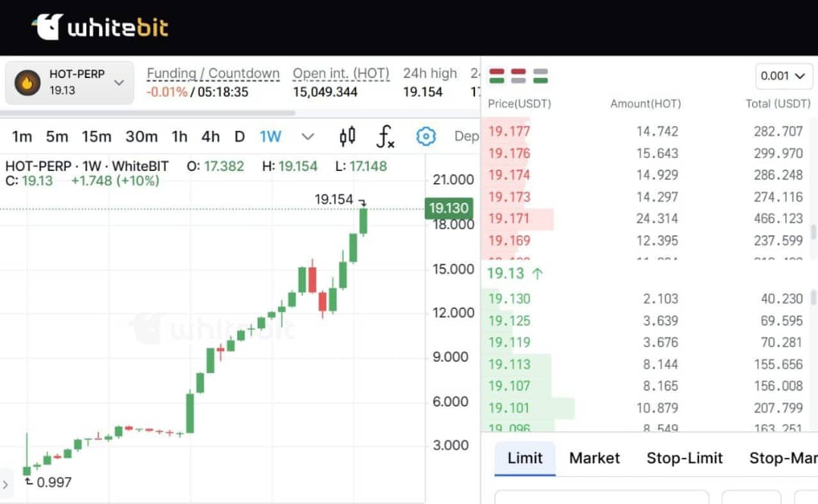The height and width of the screenshot is (504, 818).
Task: Click the ask price 19.169
Action: click(509, 241)
